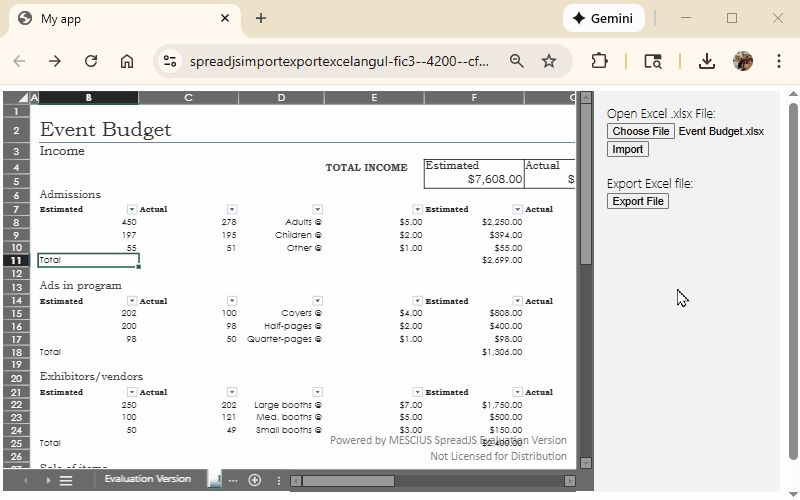This screenshot has width=800, height=500.
Task: Open column D filter dropdown in row 21
Action: coord(317,392)
